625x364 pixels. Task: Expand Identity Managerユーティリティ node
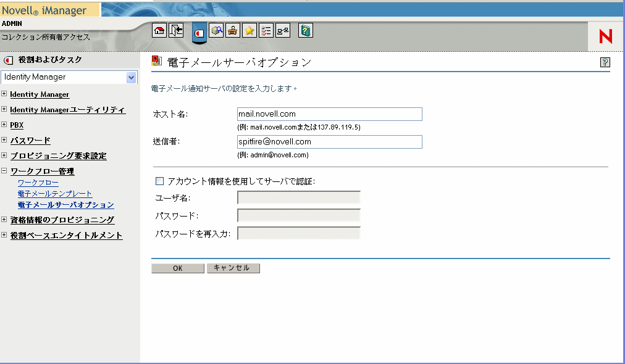pyautogui.click(x=4, y=109)
